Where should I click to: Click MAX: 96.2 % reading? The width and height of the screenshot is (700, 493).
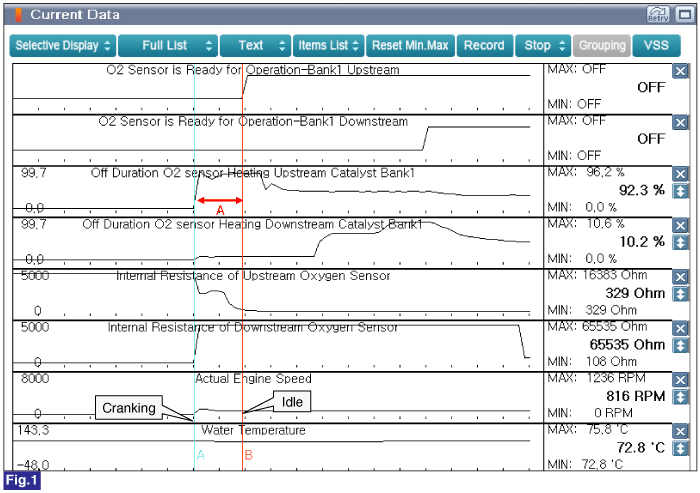[x=586, y=172]
